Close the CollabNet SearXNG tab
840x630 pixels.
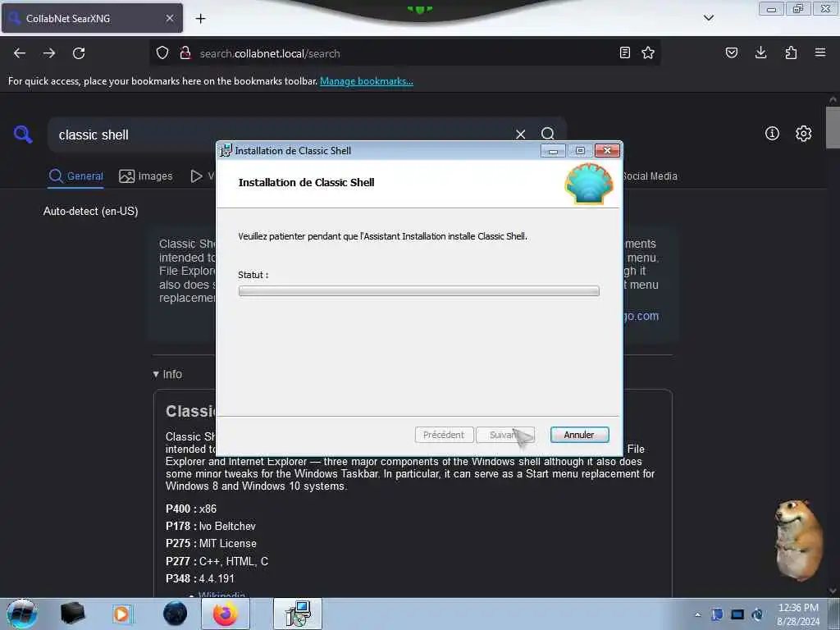(x=170, y=18)
